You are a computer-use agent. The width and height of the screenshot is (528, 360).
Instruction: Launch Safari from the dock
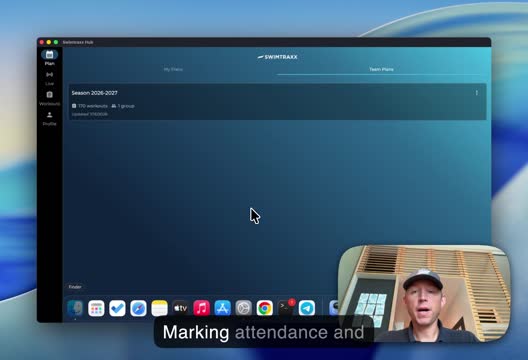pos(138,308)
